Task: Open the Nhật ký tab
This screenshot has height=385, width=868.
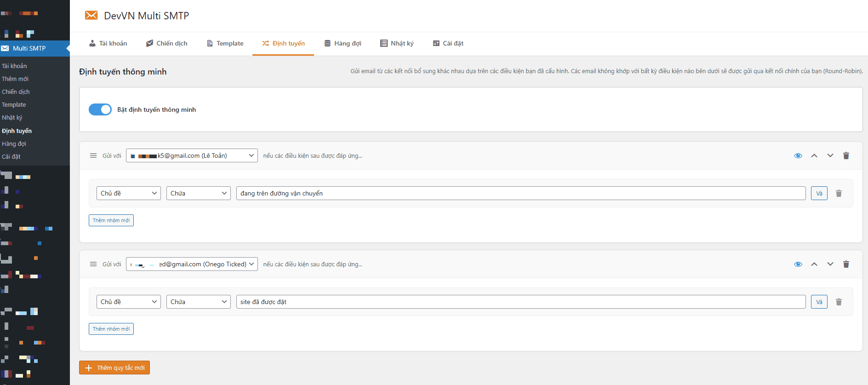Action: (x=397, y=43)
